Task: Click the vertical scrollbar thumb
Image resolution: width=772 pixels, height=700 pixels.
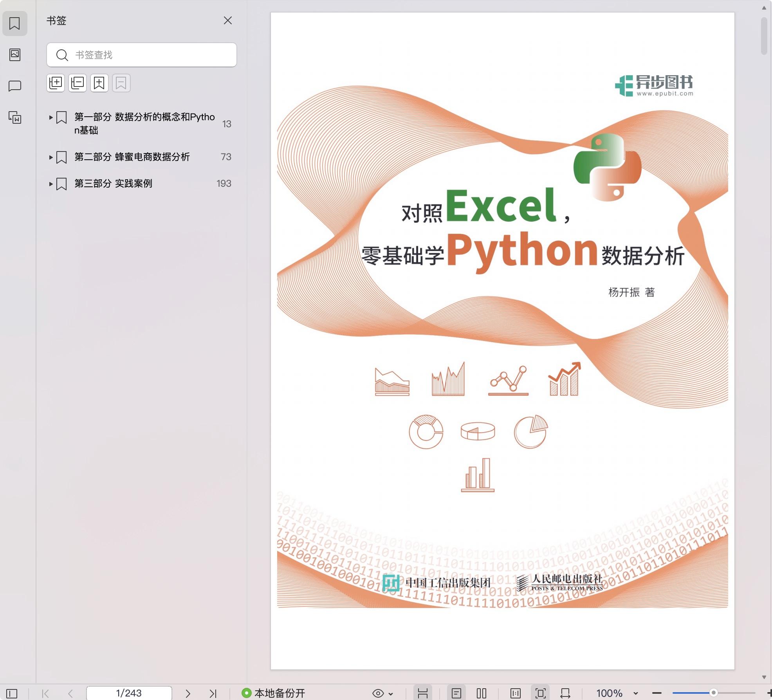Action: 764,36
